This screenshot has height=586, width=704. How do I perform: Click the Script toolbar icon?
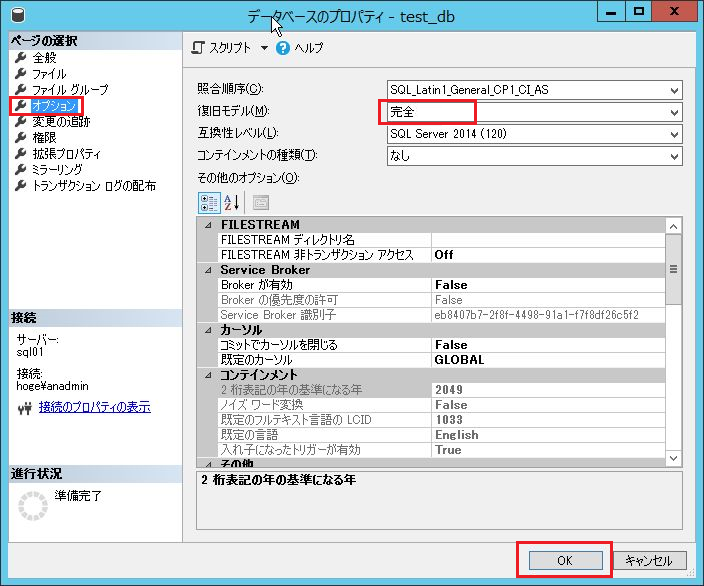click(x=199, y=48)
